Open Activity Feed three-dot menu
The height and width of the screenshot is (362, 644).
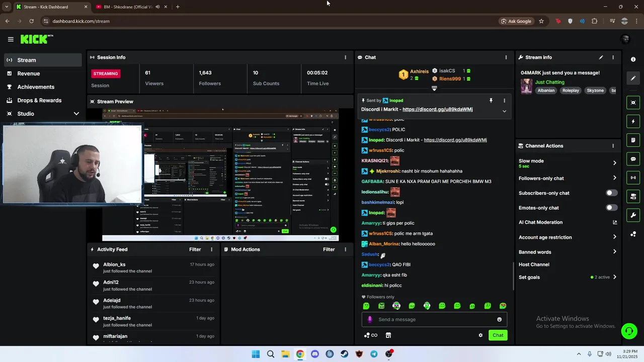(211, 249)
